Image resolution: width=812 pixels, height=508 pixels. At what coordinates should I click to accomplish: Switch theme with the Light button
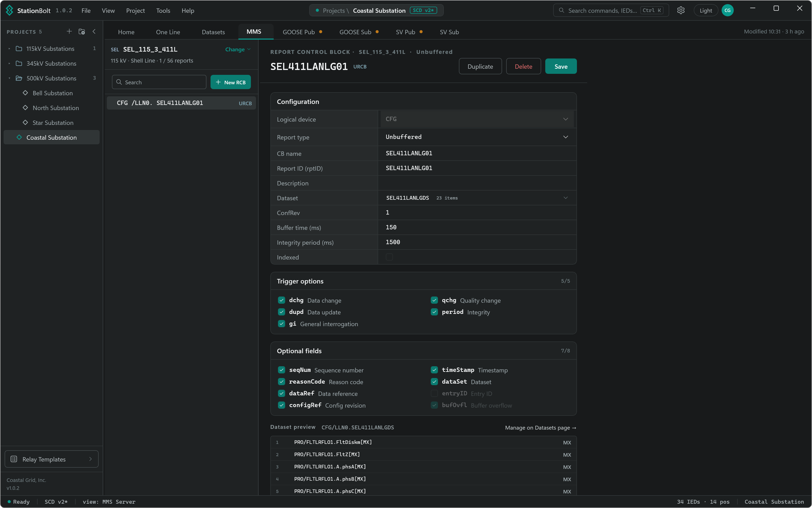coord(706,10)
